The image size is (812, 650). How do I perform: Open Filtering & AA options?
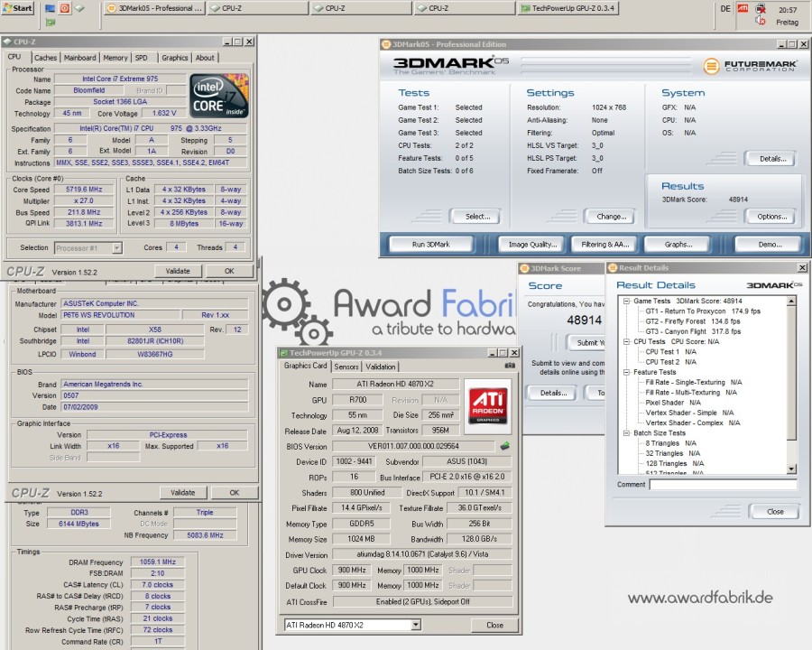[604, 244]
